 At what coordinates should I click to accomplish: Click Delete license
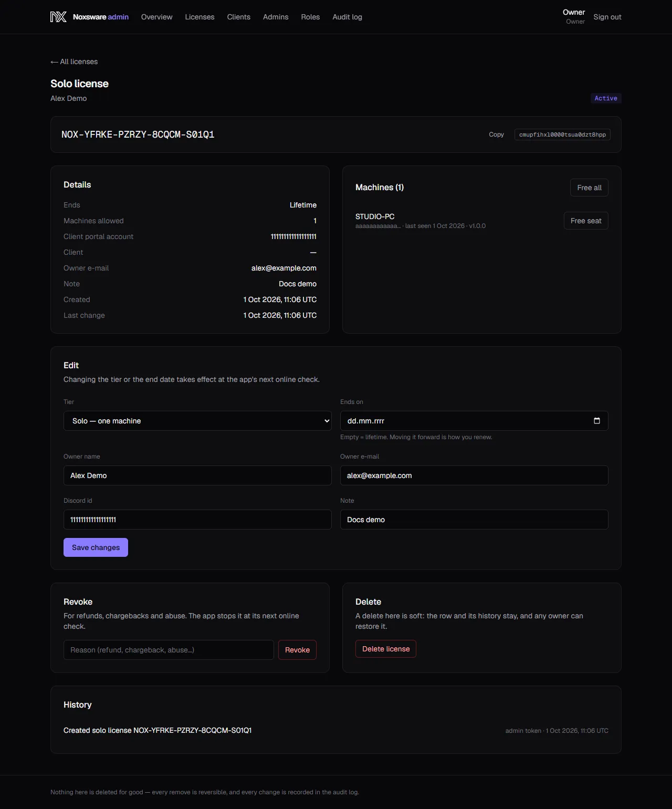(x=386, y=649)
